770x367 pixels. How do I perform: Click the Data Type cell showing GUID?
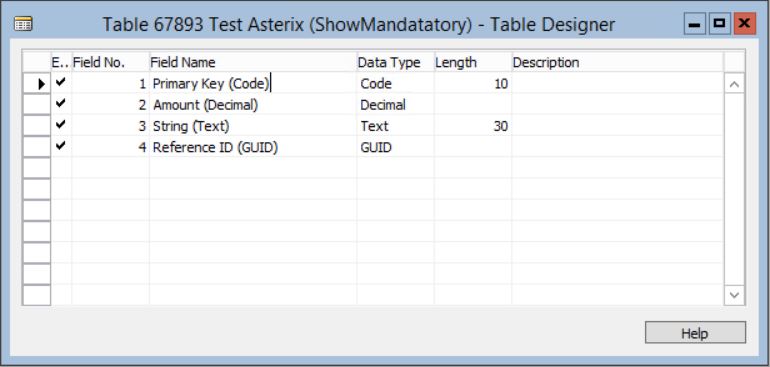[x=395, y=147]
